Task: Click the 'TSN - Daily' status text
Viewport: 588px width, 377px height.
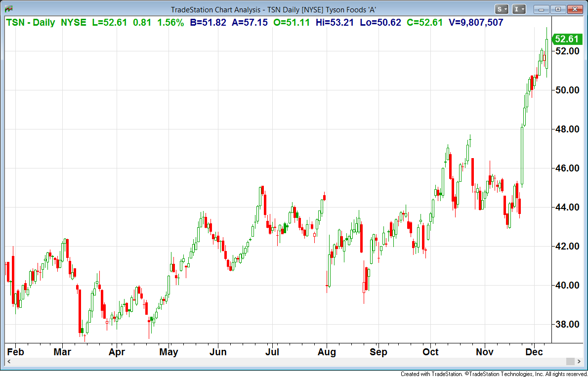Action: click(31, 23)
